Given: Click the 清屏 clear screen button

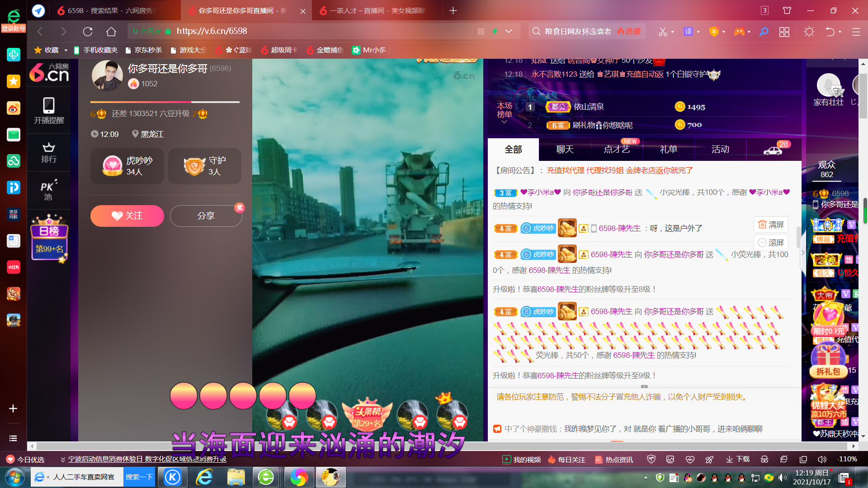Looking at the screenshot, I should [771, 225].
